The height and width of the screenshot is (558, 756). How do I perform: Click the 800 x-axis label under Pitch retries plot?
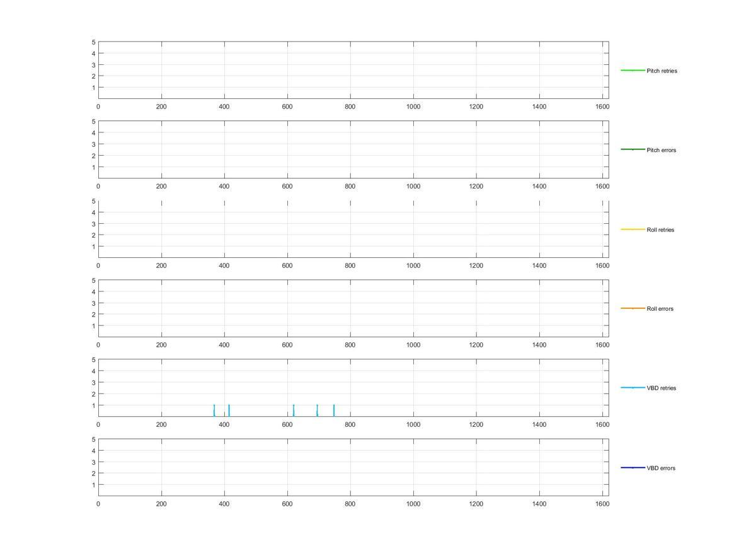(350, 107)
